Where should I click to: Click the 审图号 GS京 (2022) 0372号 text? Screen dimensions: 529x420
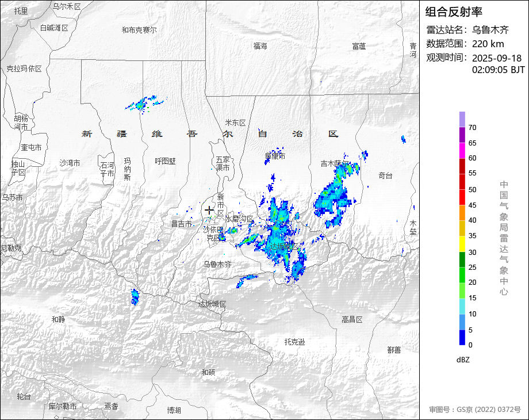point(475,409)
